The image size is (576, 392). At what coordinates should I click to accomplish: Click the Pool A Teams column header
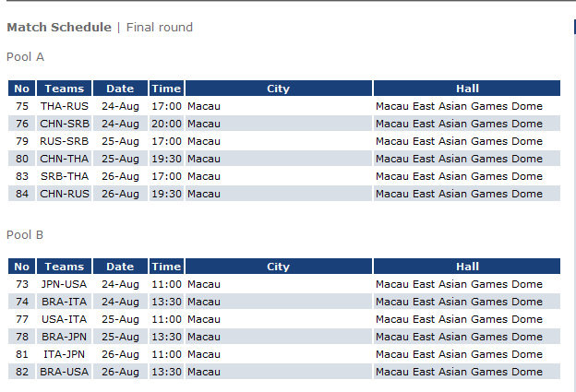64,89
